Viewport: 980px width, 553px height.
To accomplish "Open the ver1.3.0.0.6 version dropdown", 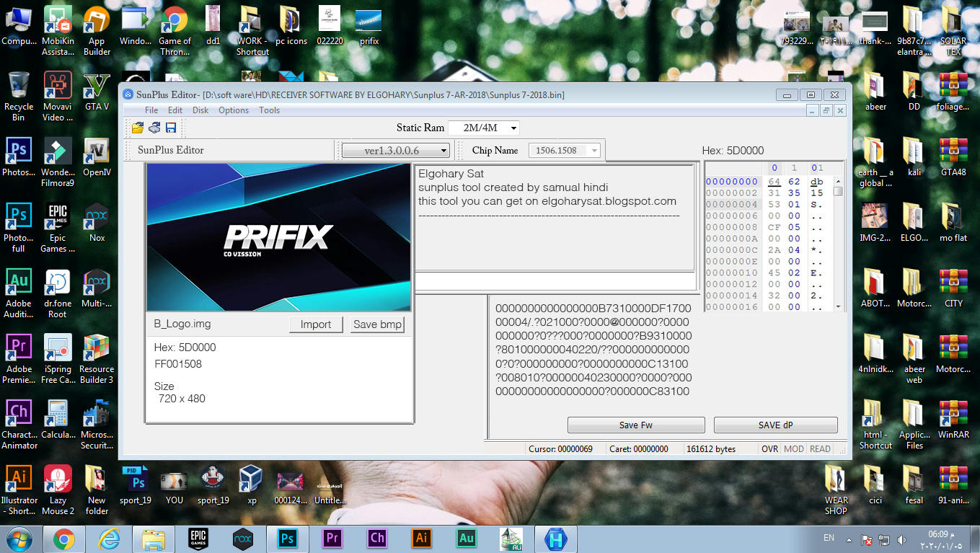I will (x=396, y=150).
